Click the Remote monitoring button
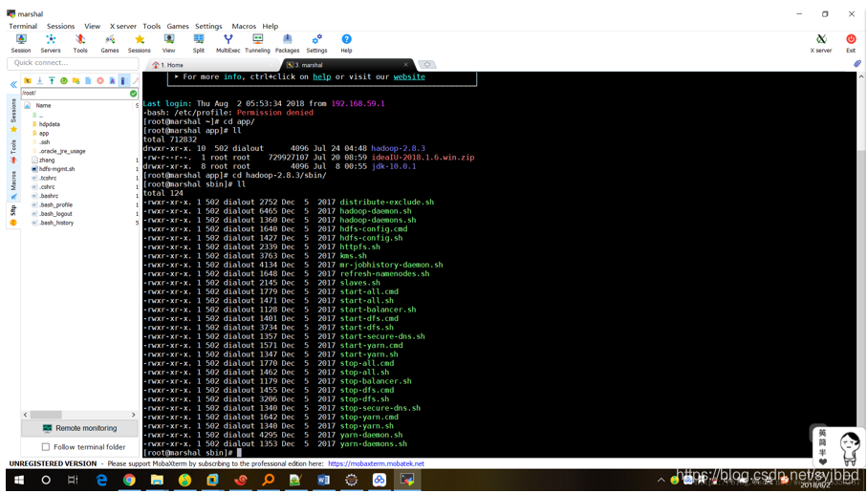Screen dimensions: 868x493 [x=79, y=428]
